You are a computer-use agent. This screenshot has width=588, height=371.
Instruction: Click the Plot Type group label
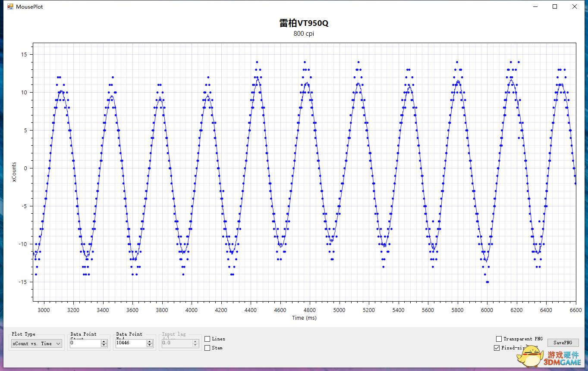click(24, 334)
